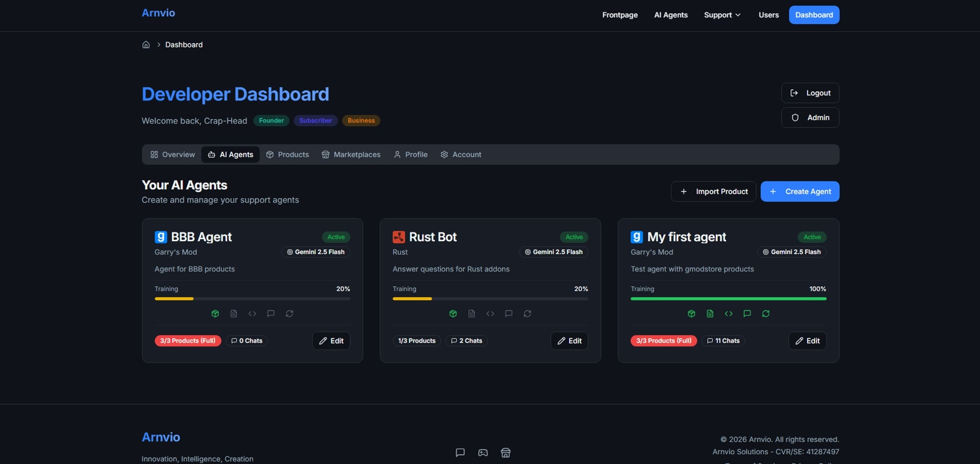Edit My first agent
Viewport: 980px width, 464px height.
(808, 341)
